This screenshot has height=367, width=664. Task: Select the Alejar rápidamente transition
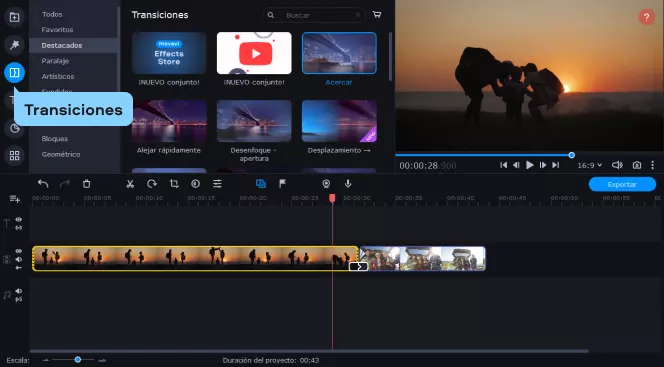[169, 121]
